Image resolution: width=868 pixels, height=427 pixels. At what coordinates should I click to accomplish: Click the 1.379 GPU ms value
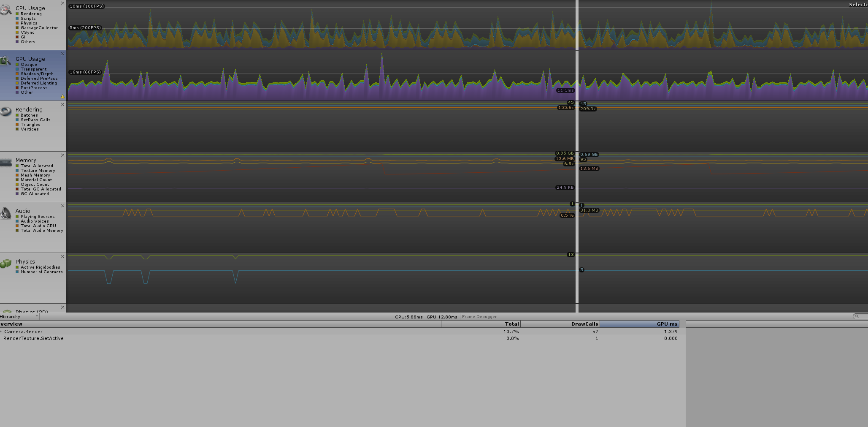671,332
